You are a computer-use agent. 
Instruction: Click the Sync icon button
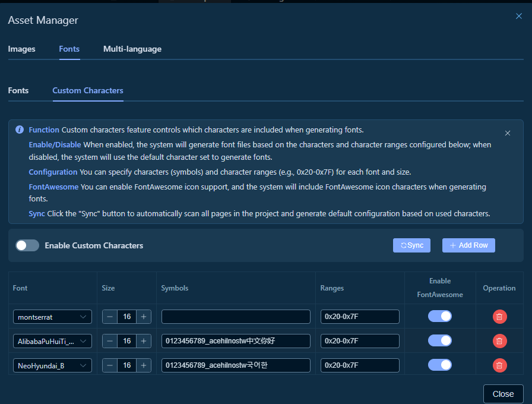pos(411,245)
